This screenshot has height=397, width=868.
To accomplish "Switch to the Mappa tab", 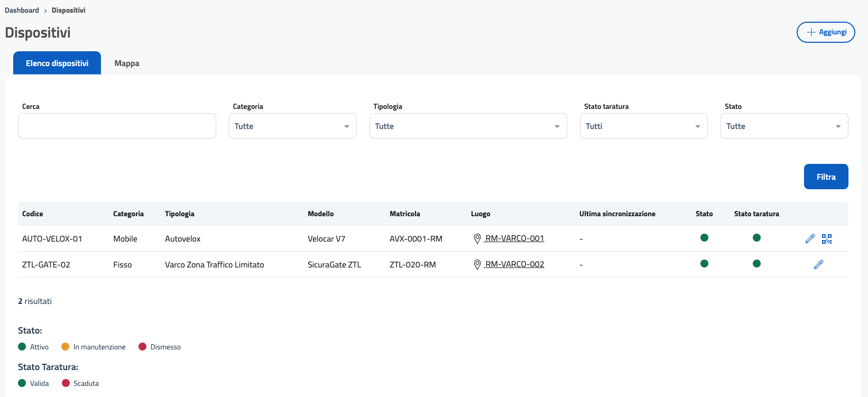I will [127, 63].
